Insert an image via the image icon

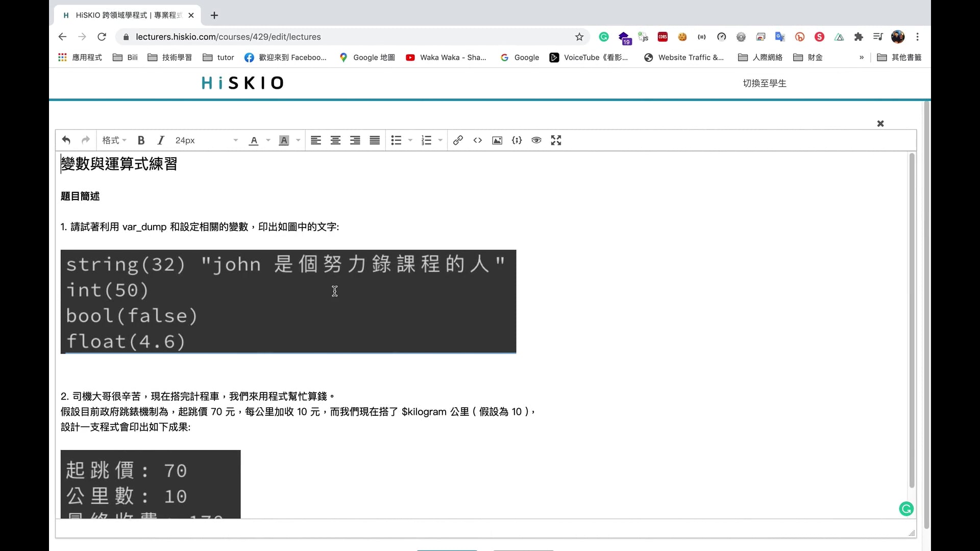(497, 140)
